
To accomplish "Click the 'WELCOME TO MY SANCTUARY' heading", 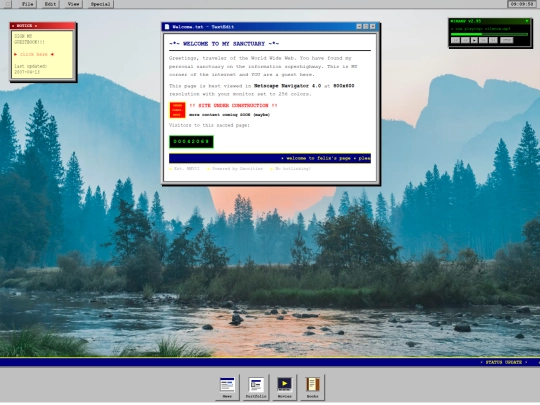I will (224, 44).
